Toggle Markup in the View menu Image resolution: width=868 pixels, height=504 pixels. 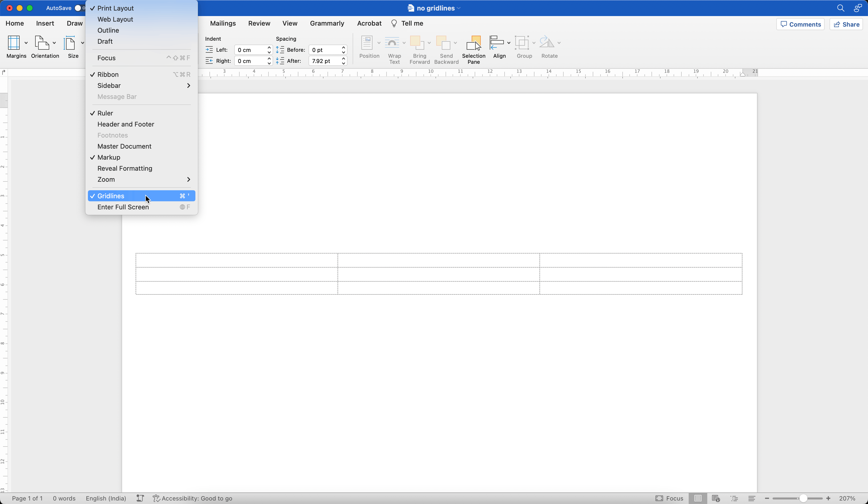(x=142, y=157)
